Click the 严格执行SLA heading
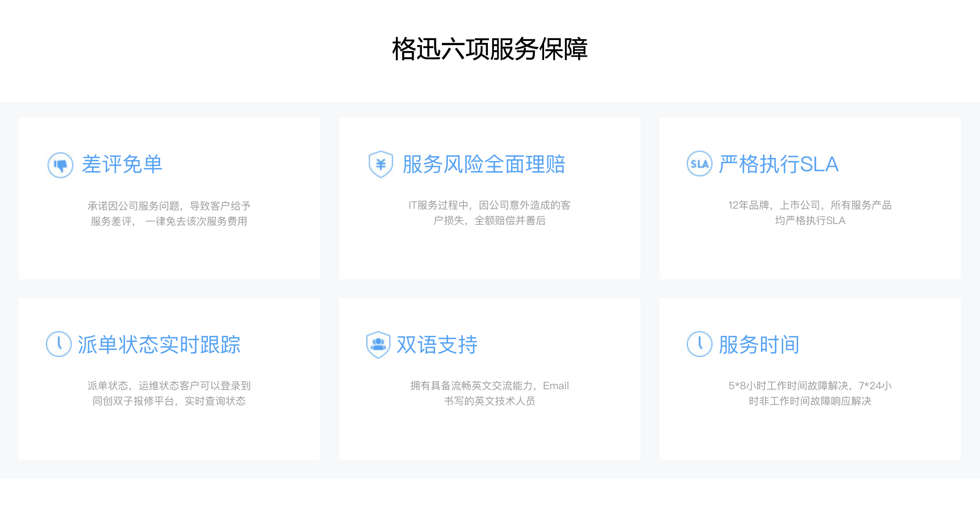The width and height of the screenshot is (980, 511). (778, 164)
